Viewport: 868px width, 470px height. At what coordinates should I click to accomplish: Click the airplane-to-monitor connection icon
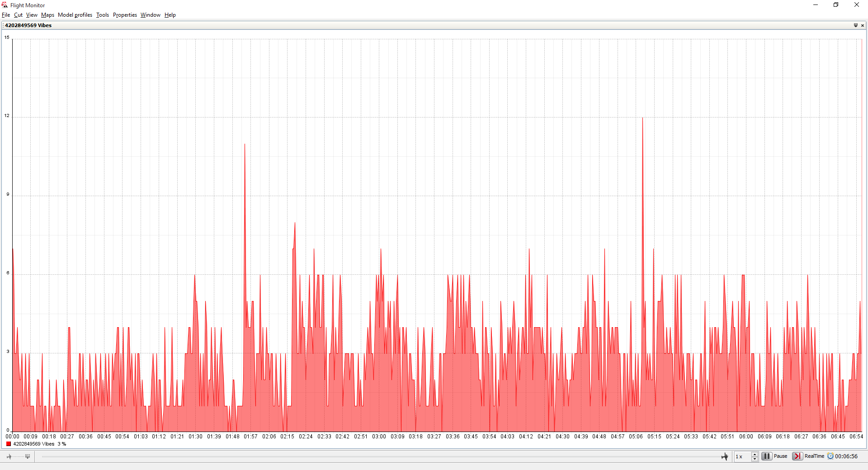point(18,457)
